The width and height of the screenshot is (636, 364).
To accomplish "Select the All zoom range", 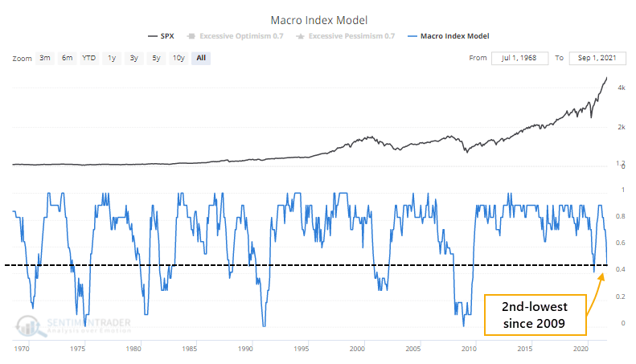I will coord(201,58).
